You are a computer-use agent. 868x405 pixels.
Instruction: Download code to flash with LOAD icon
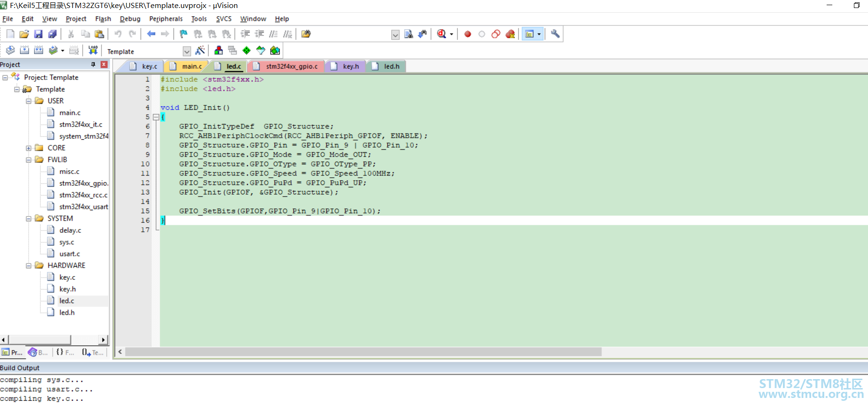[93, 50]
